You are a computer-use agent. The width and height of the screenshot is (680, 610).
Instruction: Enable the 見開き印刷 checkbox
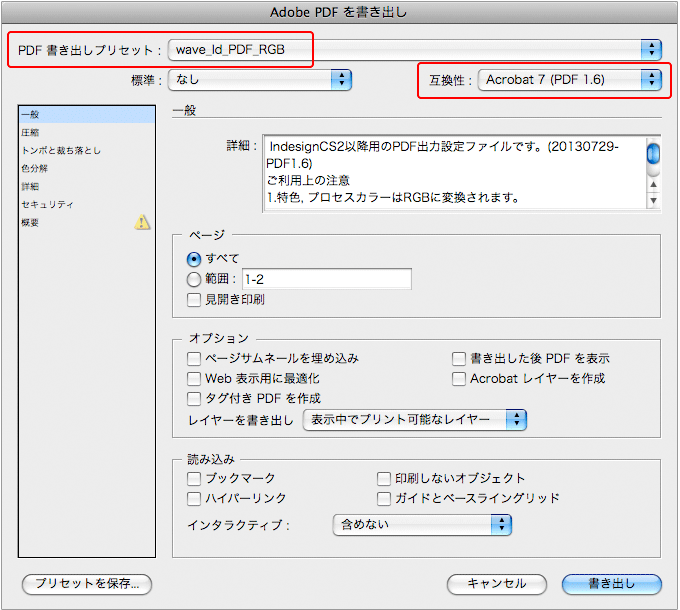point(194,299)
